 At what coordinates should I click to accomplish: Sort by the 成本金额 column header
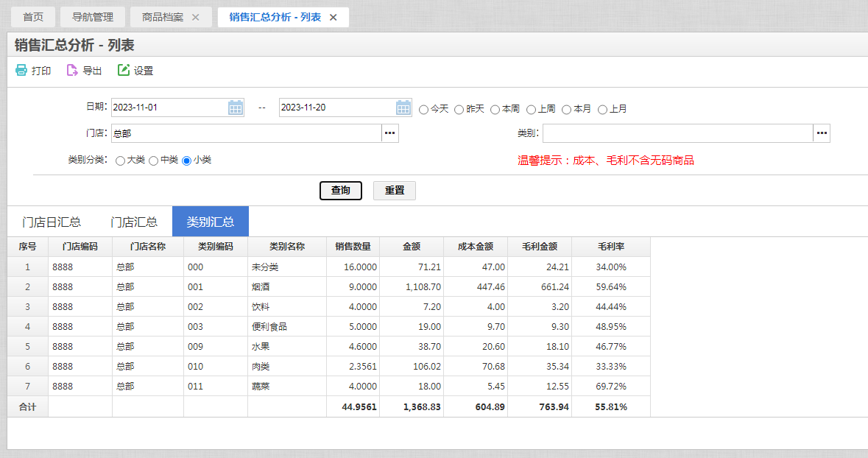[x=476, y=247]
